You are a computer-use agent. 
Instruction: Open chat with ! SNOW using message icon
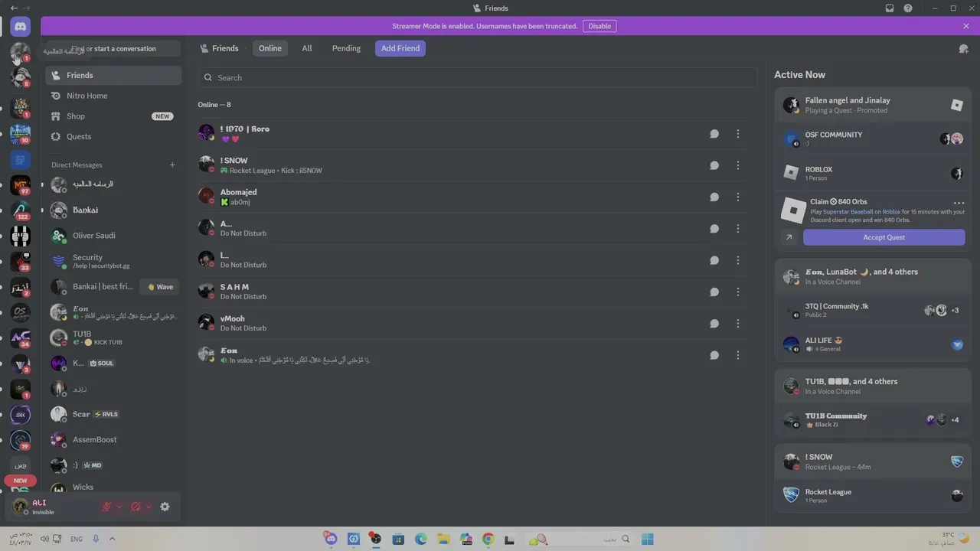pos(714,165)
